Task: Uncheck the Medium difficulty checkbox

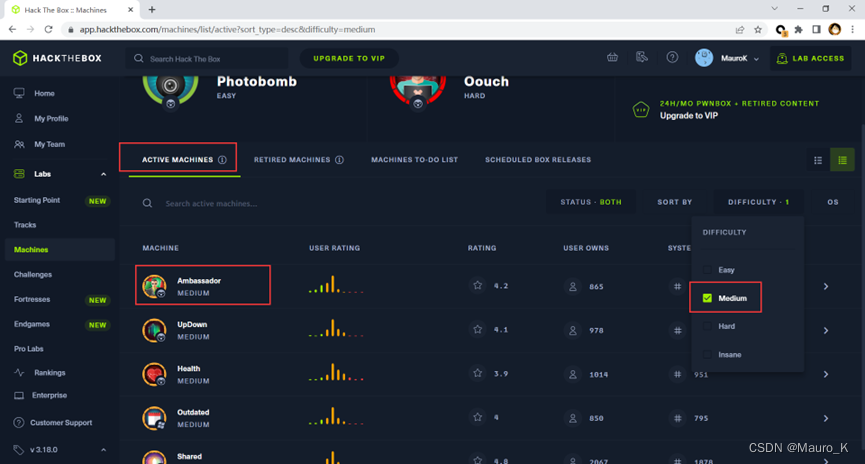Action: click(707, 298)
